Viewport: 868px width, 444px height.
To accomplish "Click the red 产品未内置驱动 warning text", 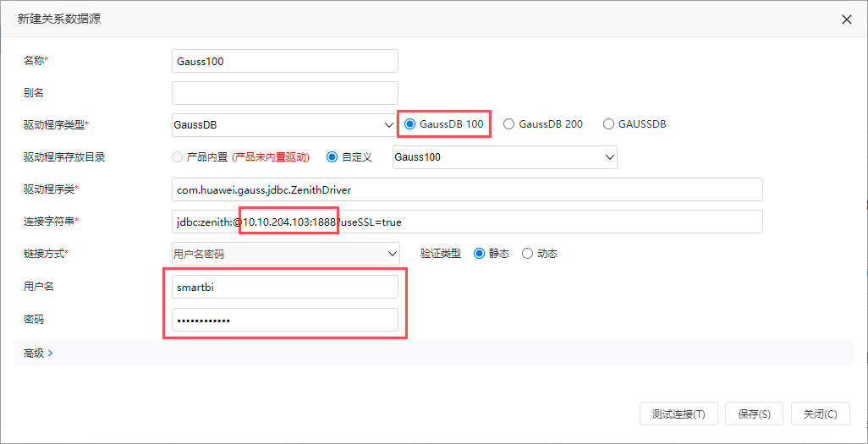I will pos(270,157).
